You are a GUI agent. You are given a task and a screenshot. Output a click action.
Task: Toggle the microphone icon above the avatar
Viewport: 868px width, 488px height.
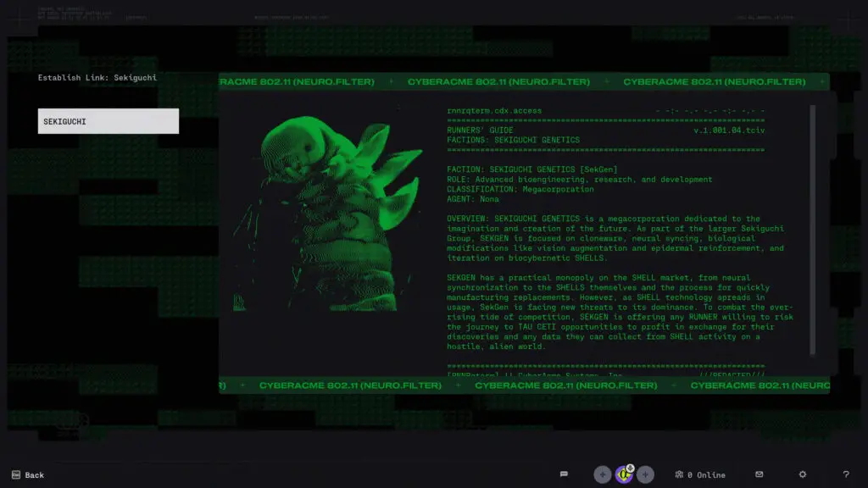[631, 466]
